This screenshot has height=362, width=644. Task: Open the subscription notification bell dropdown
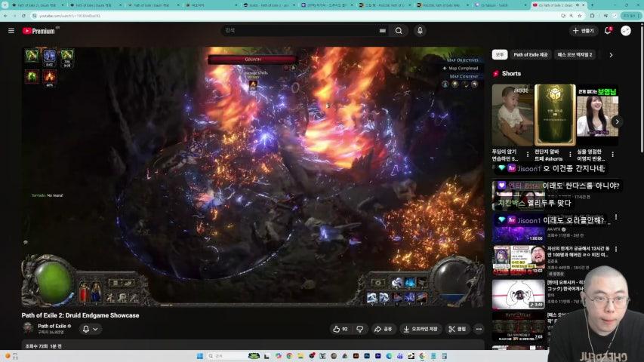90,329
